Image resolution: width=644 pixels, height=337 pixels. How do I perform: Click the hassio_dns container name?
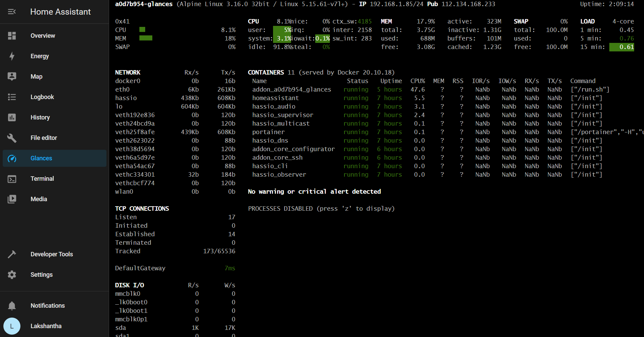click(270, 141)
